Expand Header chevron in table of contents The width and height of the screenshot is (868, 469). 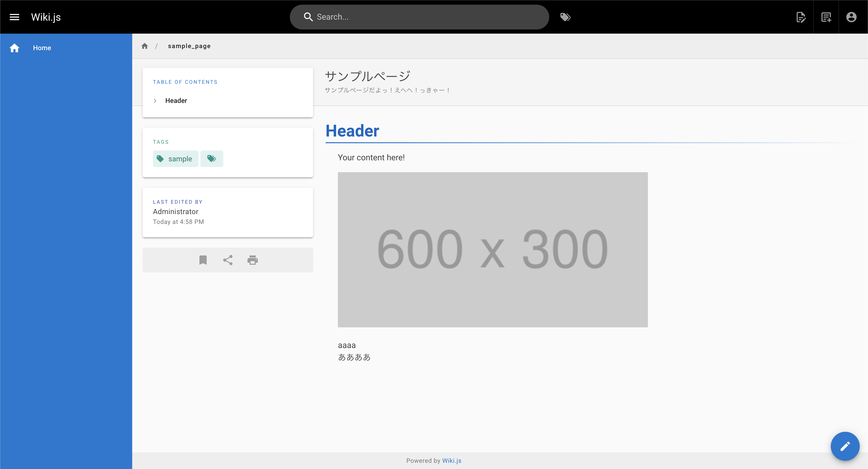(155, 101)
